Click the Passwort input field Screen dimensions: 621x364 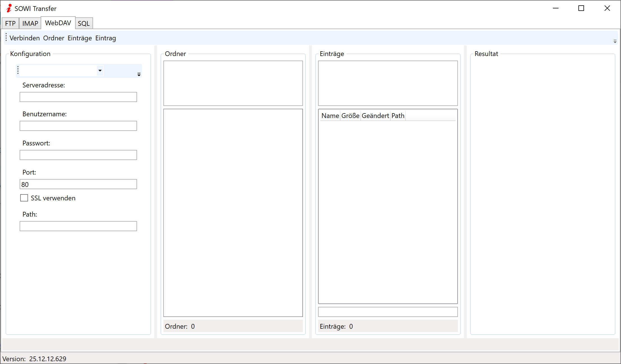coord(78,155)
